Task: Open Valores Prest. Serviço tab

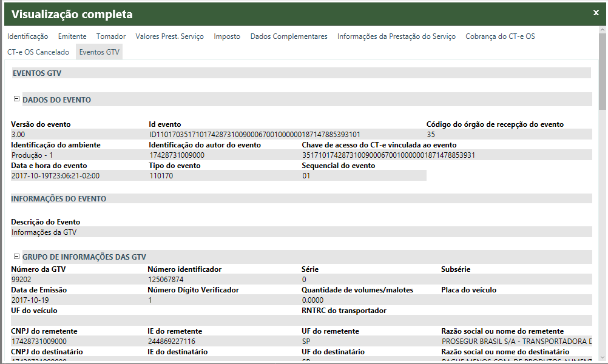Action: (169, 36)
